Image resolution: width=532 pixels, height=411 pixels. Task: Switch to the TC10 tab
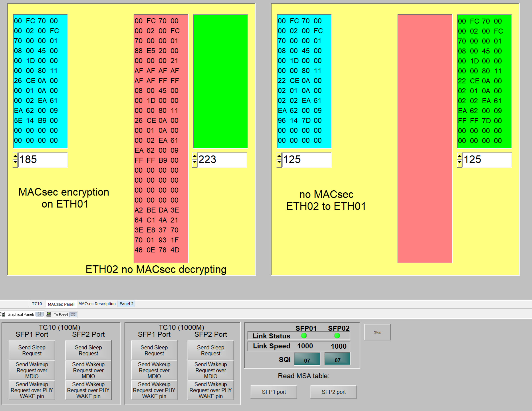click(37, 304)
